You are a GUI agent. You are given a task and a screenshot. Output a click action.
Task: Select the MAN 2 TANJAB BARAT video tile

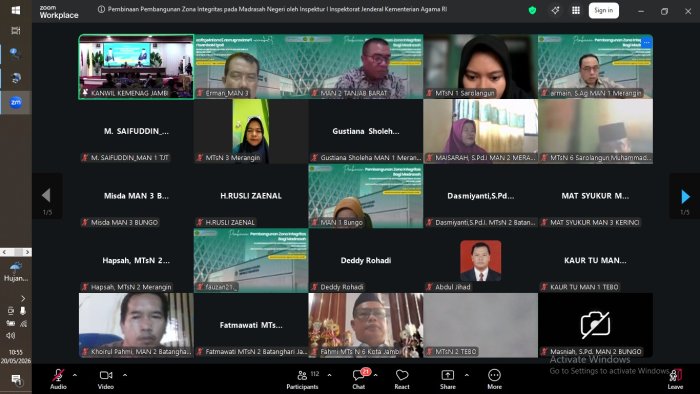click(366, 66)
